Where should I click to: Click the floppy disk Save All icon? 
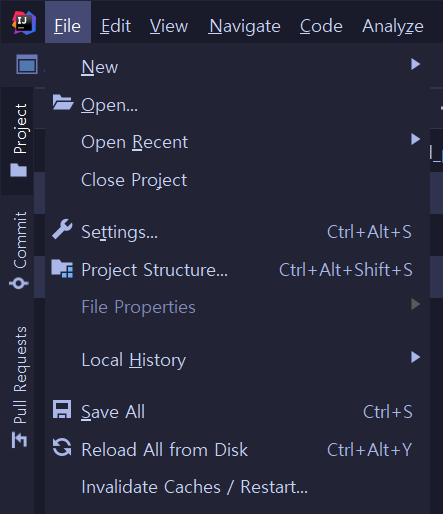pos(62,409)
